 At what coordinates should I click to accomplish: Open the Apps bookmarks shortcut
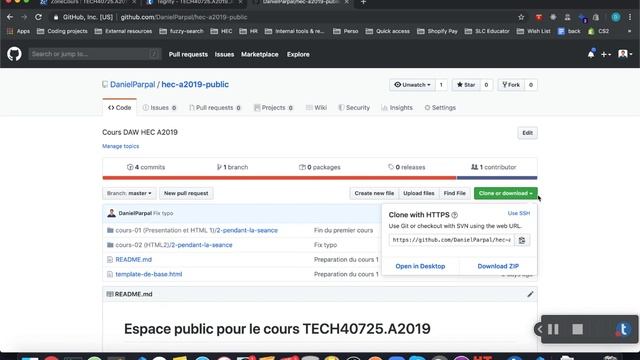[18, 31]
